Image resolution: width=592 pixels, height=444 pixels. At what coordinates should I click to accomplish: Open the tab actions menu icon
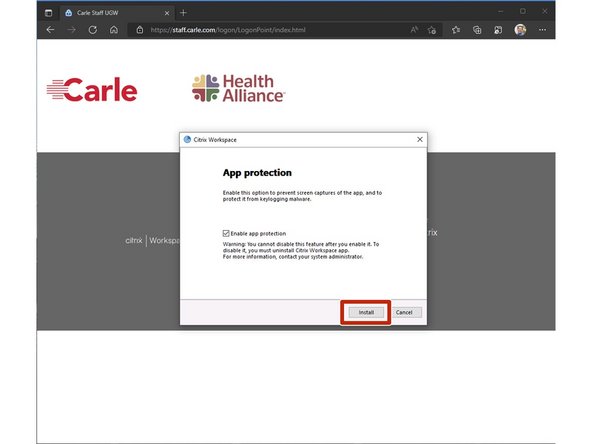point(48,13)
